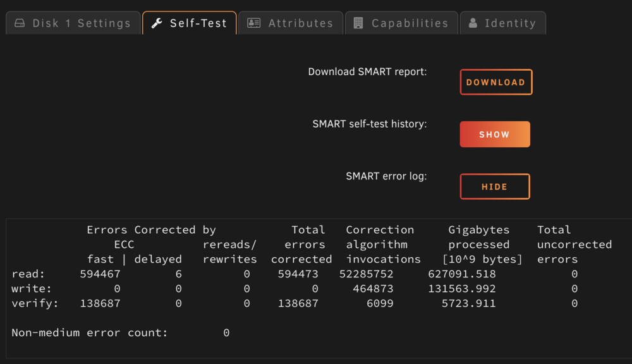Image resolution: width=632 pixels, height=364 pixels.
Task: Click the hard drive icon on Disk 1 Settings
Action: (x=20, y=23)
